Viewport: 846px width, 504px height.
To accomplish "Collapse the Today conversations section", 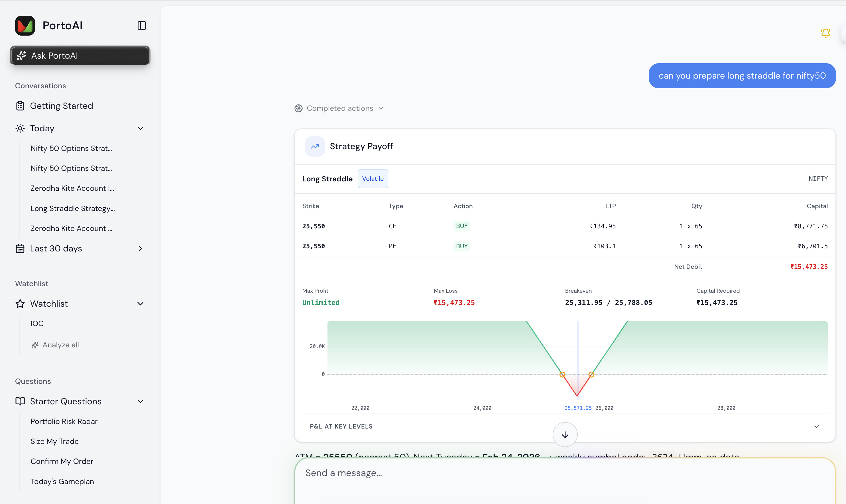I will click(x=140, y=128).
